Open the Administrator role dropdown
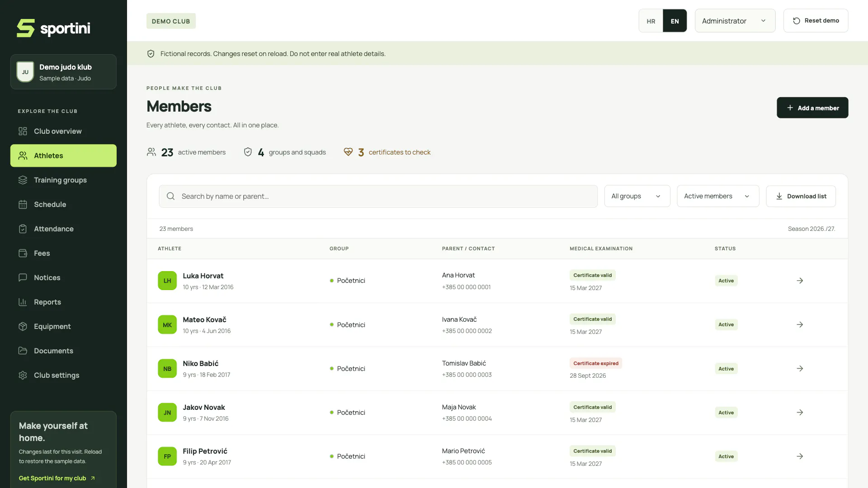 [735, 21]
